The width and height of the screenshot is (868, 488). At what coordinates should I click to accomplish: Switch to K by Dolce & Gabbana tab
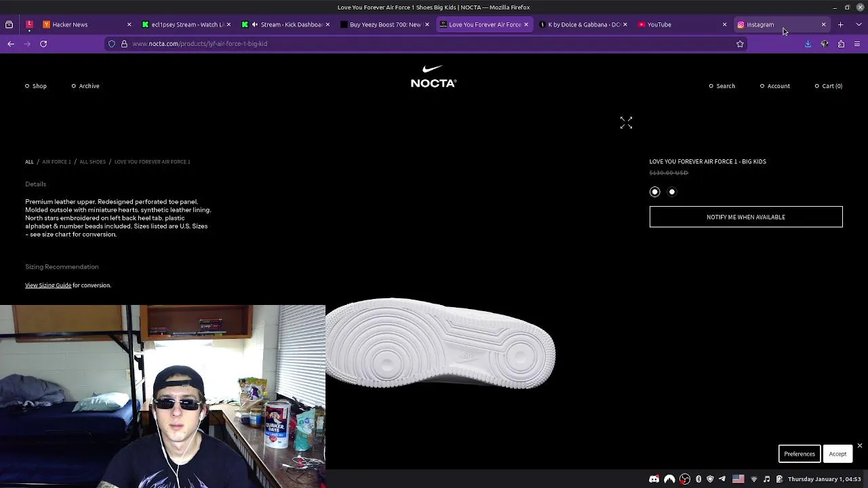pyautogui.click(x=583, y=24)
